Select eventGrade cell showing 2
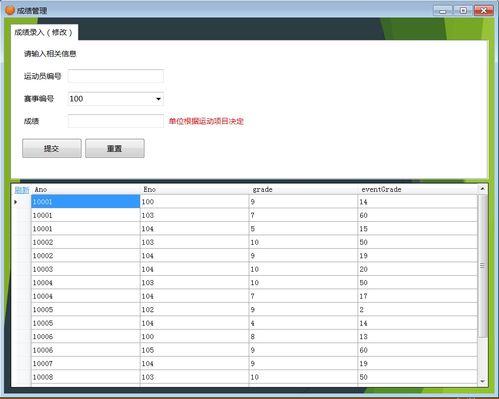 [418, 310]
